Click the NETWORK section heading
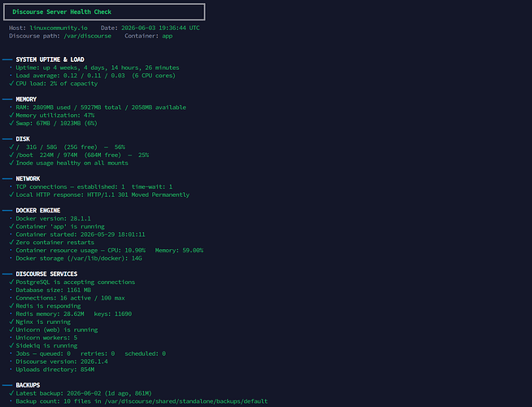This screenshot has width=532, height=407. tap(28, 178)
